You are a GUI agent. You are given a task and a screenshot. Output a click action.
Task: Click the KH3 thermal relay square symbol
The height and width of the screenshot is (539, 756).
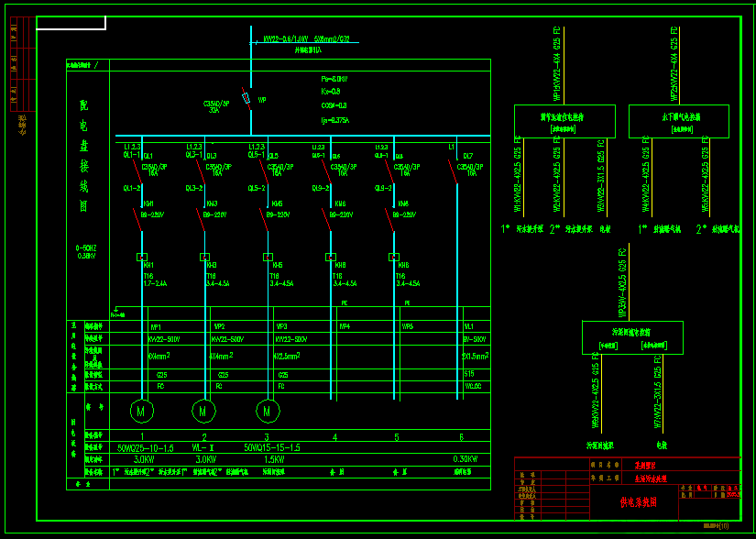point(204,258)
